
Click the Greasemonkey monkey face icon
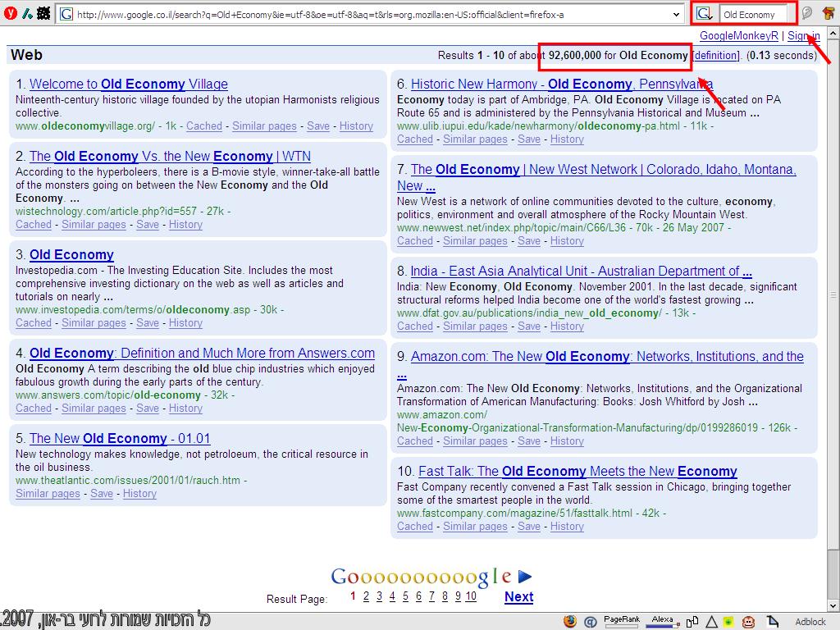coord(748,622)
